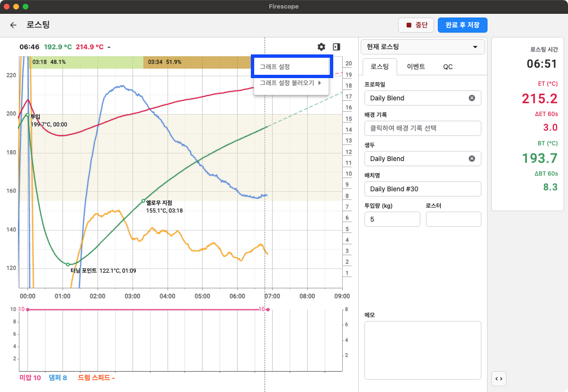This screenshot has width=568, height=392.
Task: Open the 배경 기록 selection field
Action: pyautogui.click(x=422, y=128)
